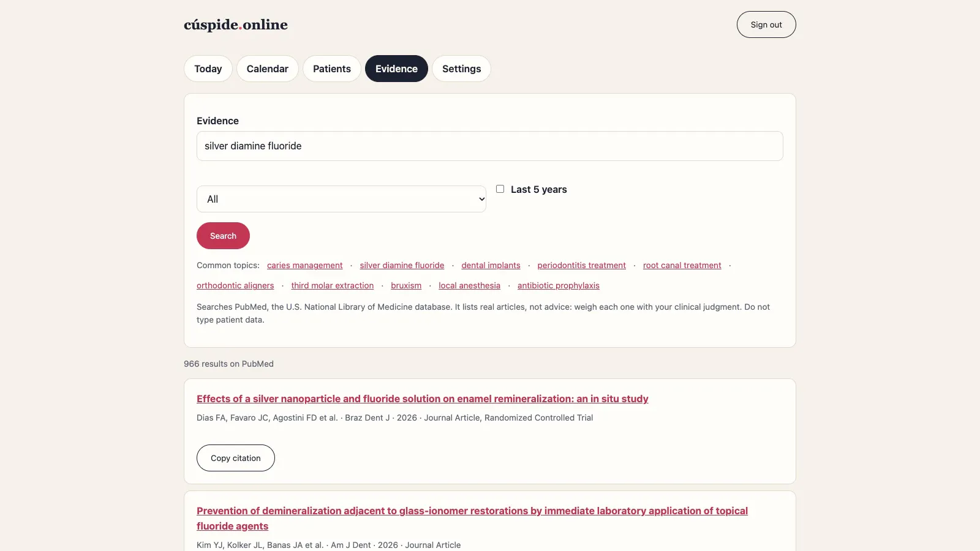
Task: Expand the All article type dropdown
Action: pyautogui.click(x=341, y=199)
